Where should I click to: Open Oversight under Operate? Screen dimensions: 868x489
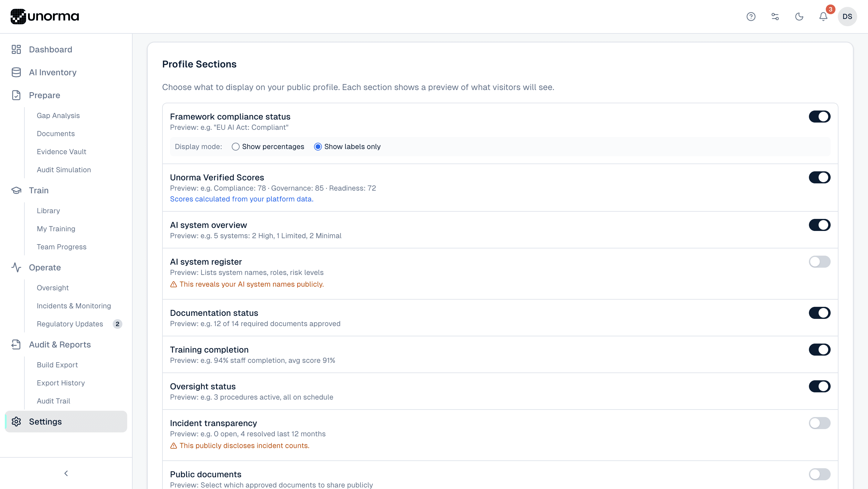coord(52,288)
